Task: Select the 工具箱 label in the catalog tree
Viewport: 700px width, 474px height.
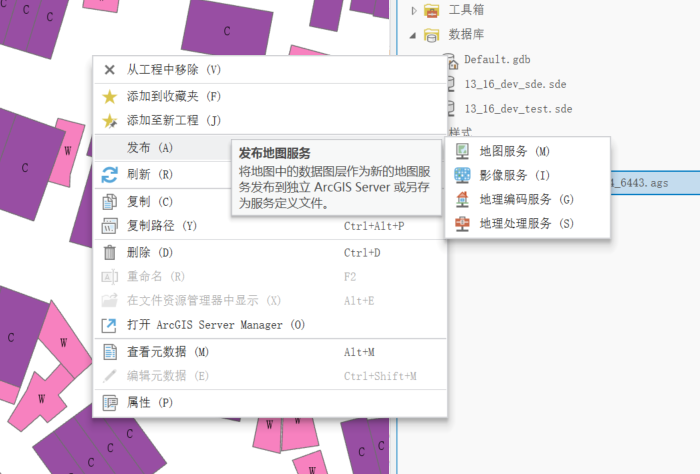Action: pyautogui.click(x=466, y=10)
